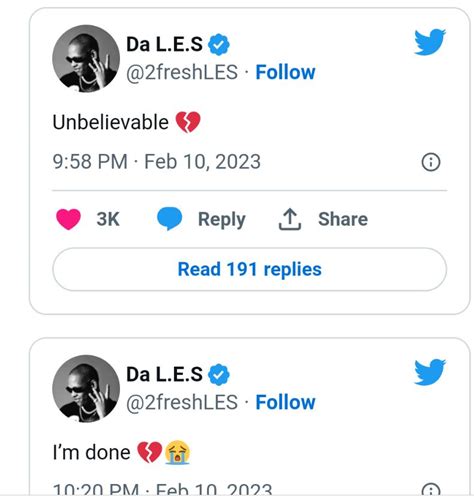This screenshot has height=499, width=474.
Task: Click the verified badge in second tweet
Action: coord(219,375)
